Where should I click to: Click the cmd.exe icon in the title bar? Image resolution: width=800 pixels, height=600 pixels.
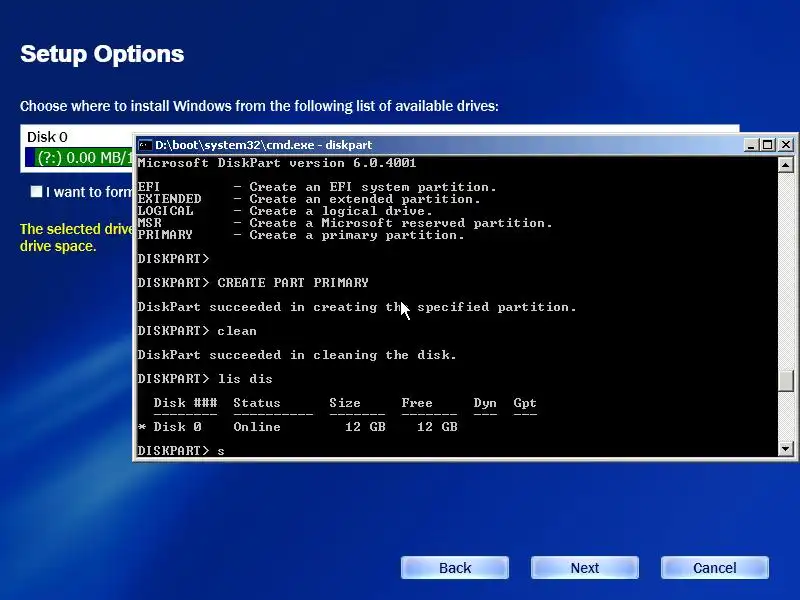coord(145,145)
